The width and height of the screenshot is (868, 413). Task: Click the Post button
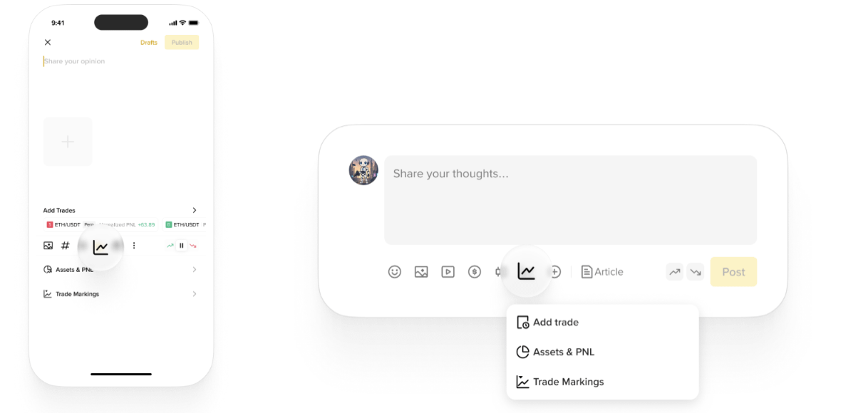pos(733,272)
